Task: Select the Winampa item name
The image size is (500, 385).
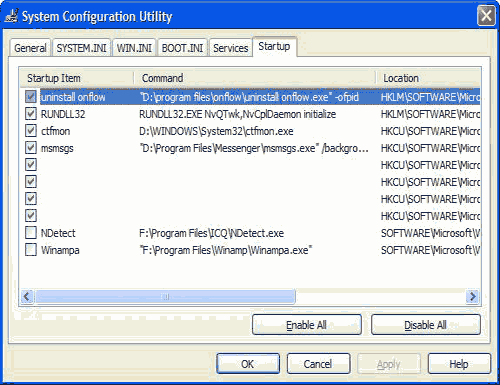Action: (60, 250)
